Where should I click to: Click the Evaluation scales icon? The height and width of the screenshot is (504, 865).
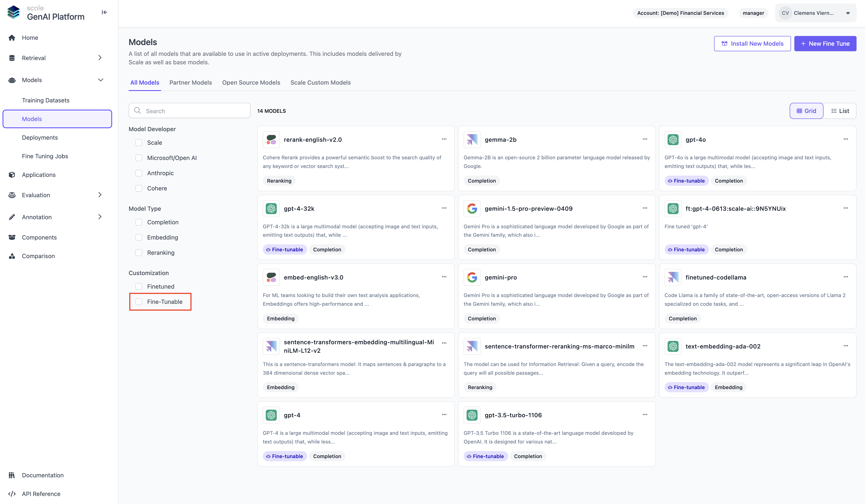pos(12,195)
